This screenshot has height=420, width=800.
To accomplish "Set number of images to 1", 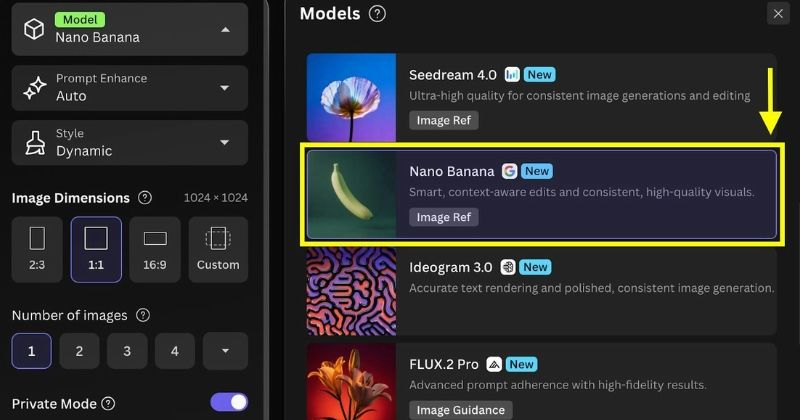I will (x=32, y=351).
